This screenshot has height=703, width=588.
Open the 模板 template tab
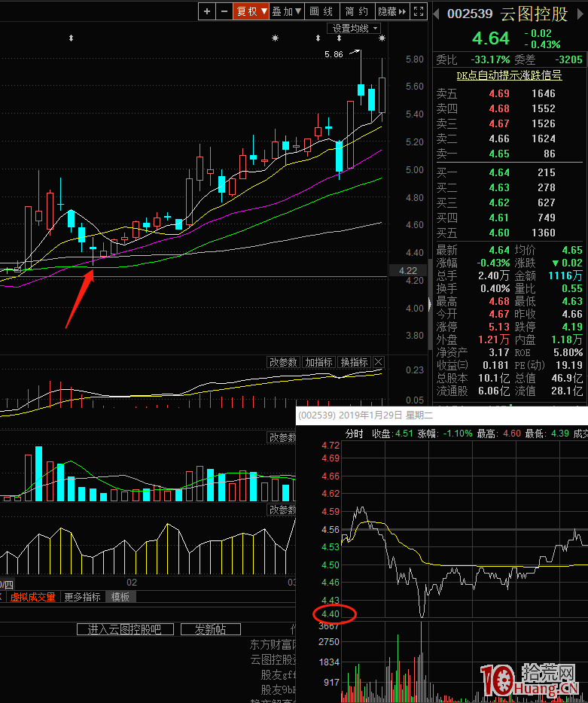[x=120, y=597]
